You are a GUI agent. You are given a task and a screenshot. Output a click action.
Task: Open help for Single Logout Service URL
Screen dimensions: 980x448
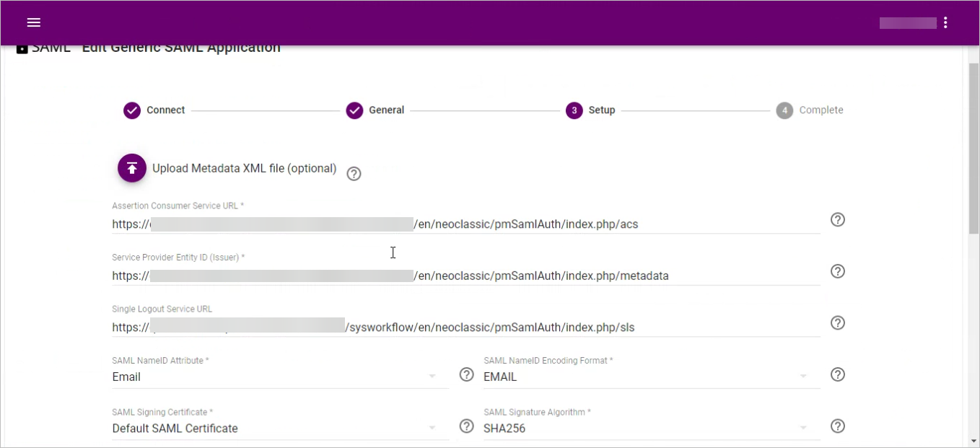point(837,322)
